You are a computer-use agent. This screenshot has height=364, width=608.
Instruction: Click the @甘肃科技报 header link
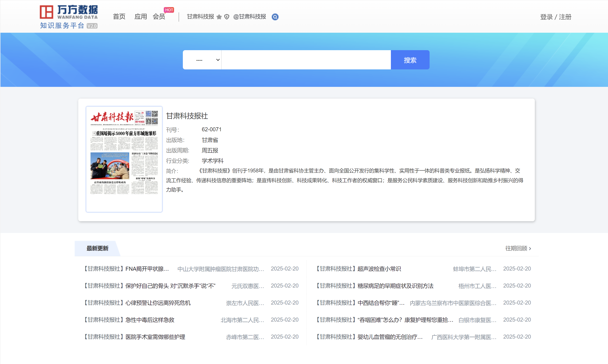[x=250, y=16]
